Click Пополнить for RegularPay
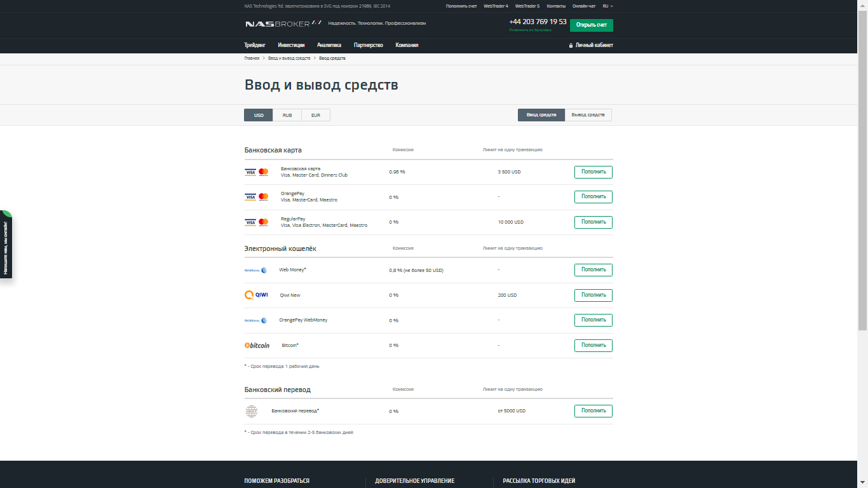 point(593,222)
